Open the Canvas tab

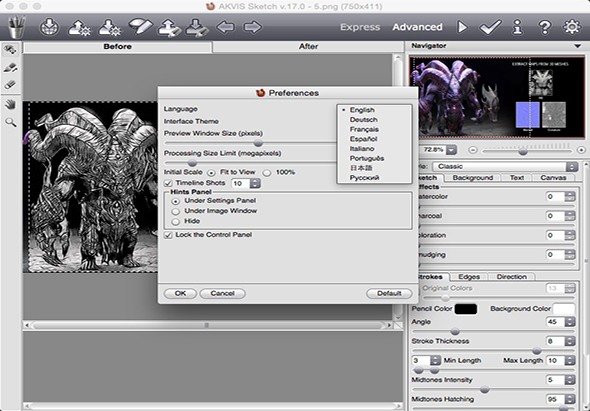click(x=553, y=178)
